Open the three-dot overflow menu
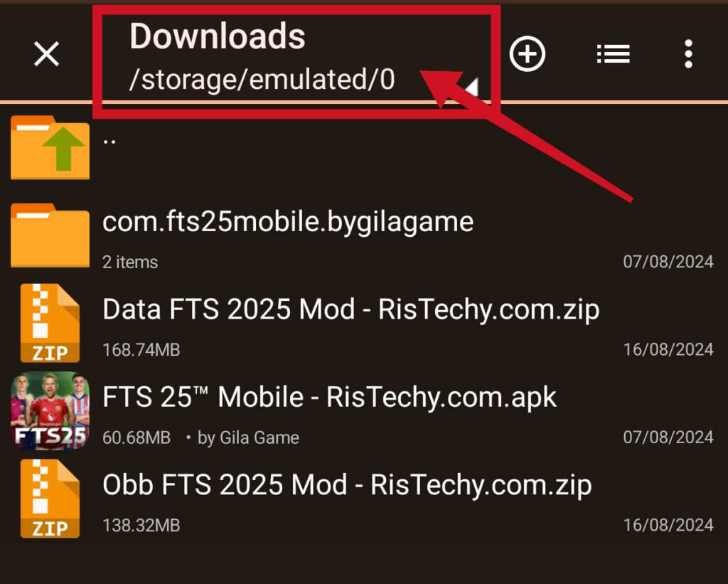The image size is (728, 584). [688, 54]
